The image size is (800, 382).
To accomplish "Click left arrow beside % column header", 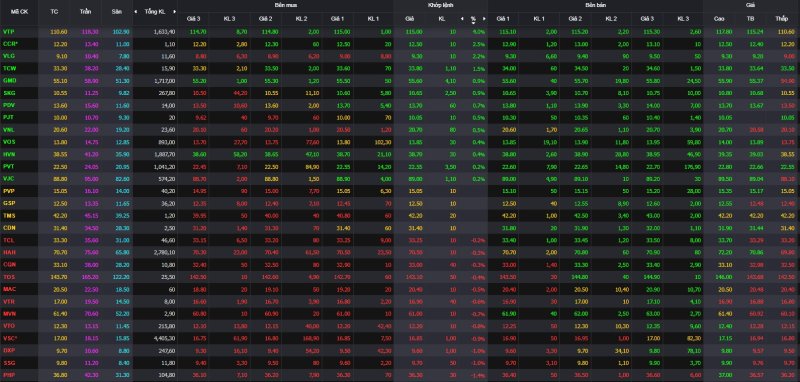I will click(x=462, y=19).
